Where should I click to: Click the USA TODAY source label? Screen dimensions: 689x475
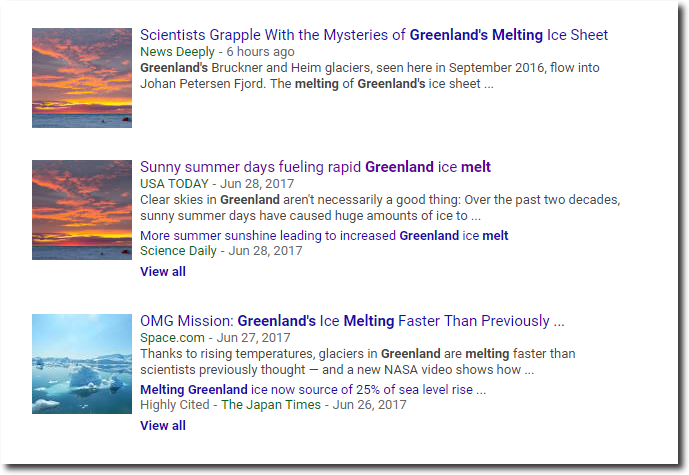pos(174,184)
